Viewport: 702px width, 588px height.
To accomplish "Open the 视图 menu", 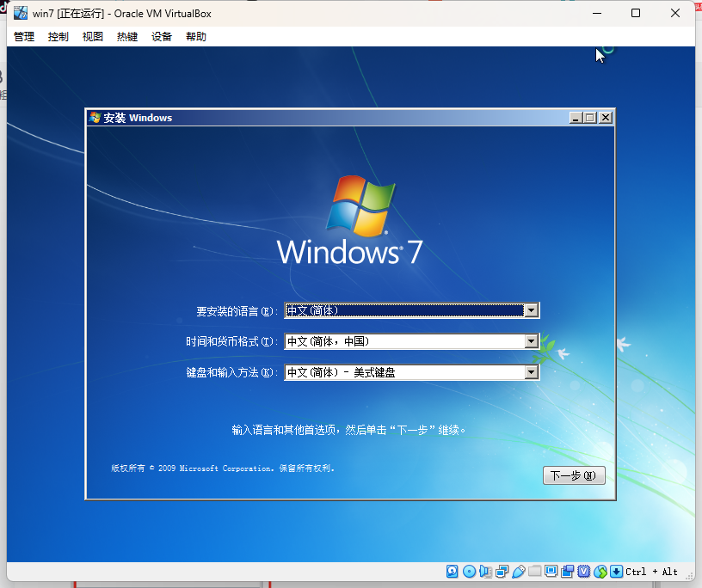I will 92,36.
